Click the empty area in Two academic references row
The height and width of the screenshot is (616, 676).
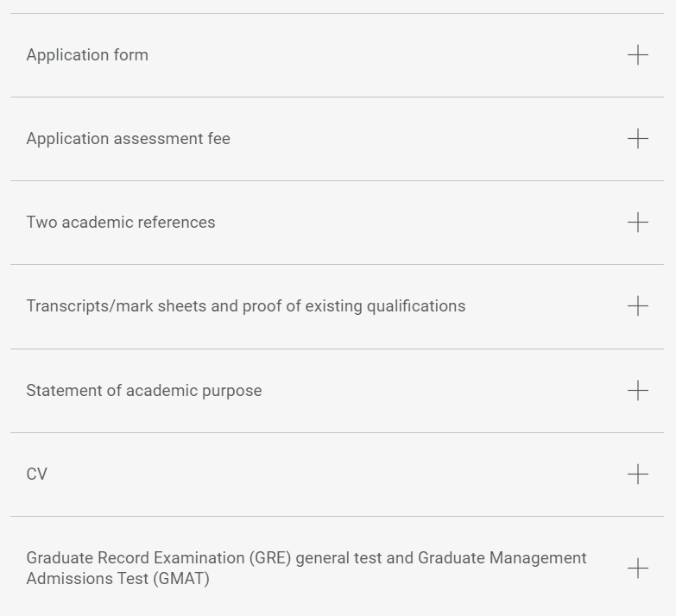[x=414, y=223]
